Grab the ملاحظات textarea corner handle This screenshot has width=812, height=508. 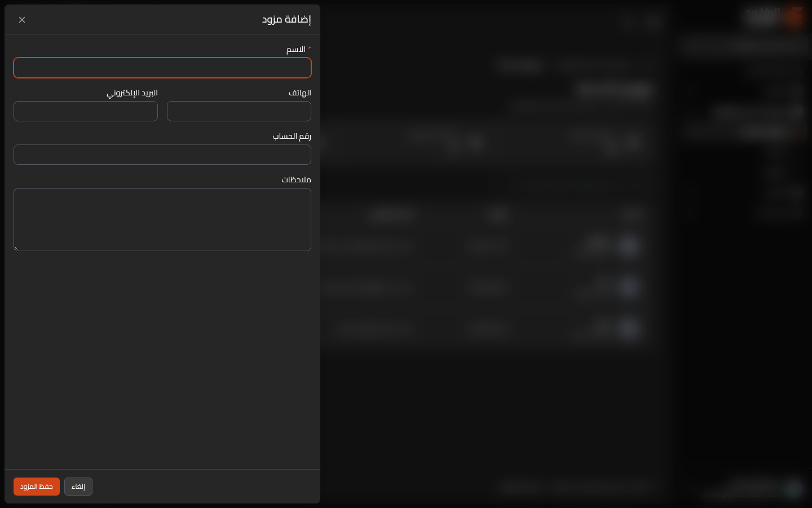16,248
